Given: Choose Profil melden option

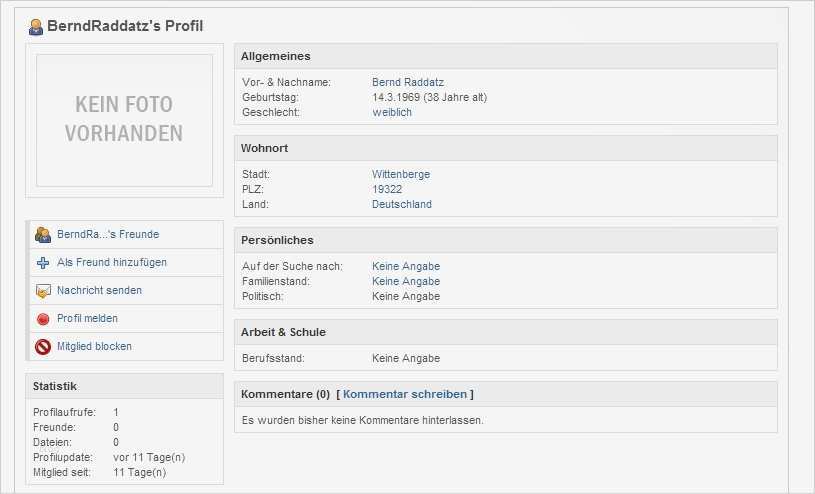Looking at the screenshot, I should coord(87,319).
